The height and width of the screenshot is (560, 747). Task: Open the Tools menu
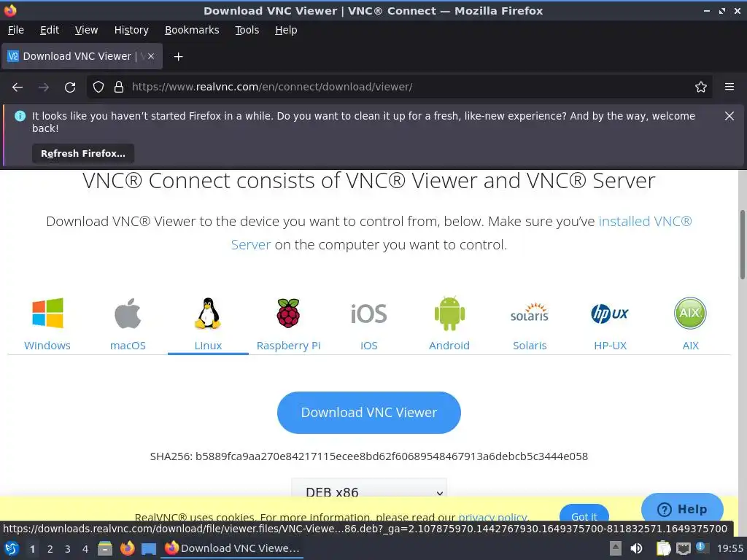point(247,30)
